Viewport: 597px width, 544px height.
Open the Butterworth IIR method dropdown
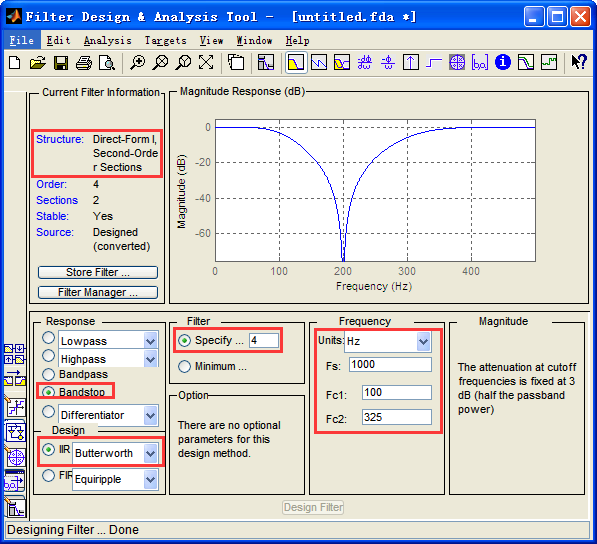tap(151, 453)
